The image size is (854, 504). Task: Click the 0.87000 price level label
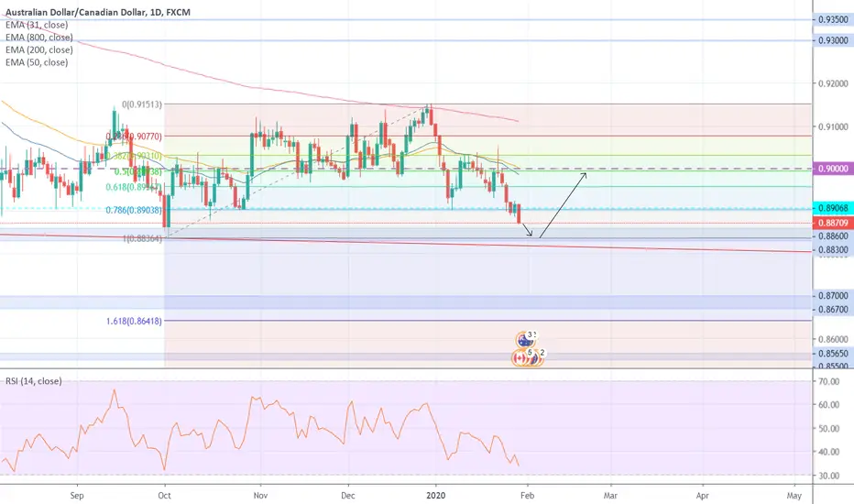(833, 296)
